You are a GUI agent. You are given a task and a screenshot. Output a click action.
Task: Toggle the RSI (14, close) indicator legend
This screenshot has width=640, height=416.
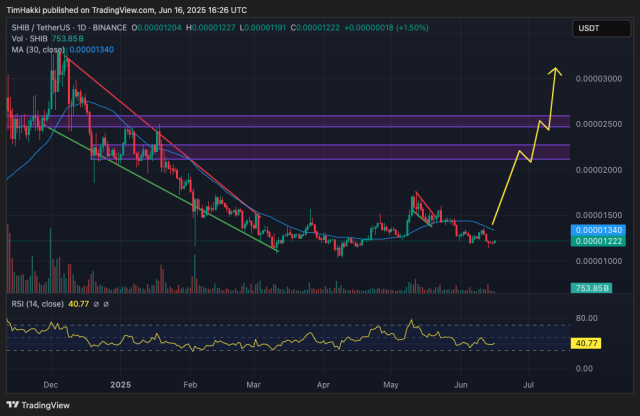click(x=38, y=304)
